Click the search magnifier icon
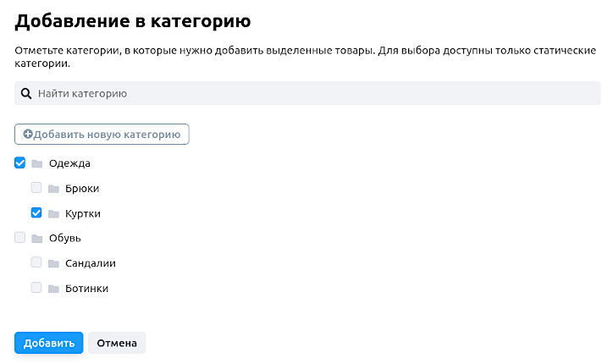The image size is (613, 364). tap(26, 94)
